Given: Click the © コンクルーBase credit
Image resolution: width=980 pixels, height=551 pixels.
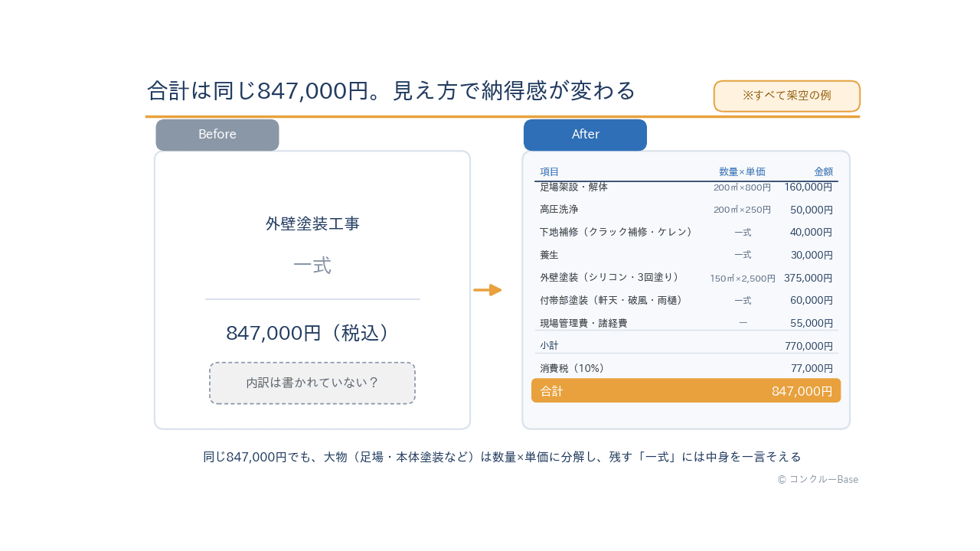Looking at the screenshot, I should pos(818,479).
